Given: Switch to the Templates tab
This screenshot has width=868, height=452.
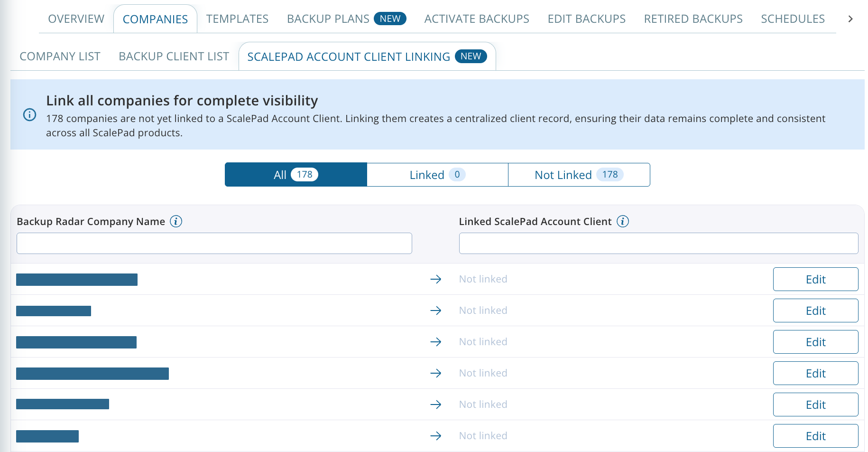Looking at the screenshot, I should [237, 19].
